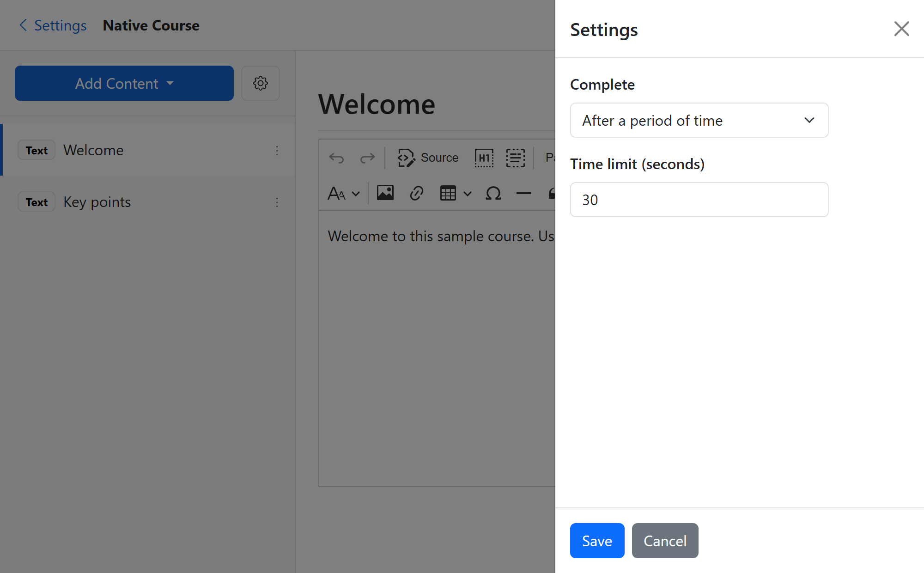Open options menu for Key points item

(277, 202)
